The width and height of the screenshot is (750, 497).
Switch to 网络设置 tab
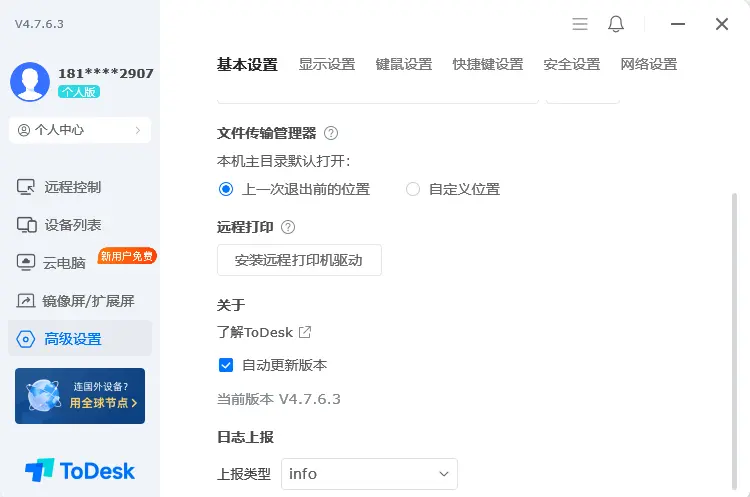[x=649, y=65]
